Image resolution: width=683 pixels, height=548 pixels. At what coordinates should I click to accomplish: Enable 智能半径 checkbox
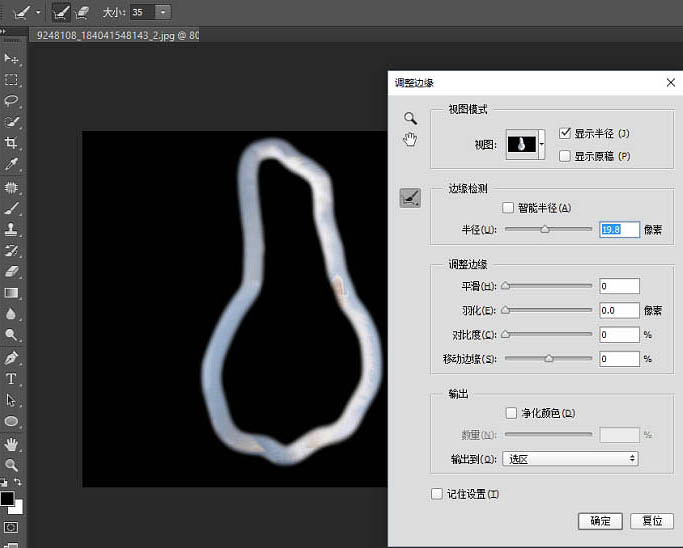pos(508,208)
